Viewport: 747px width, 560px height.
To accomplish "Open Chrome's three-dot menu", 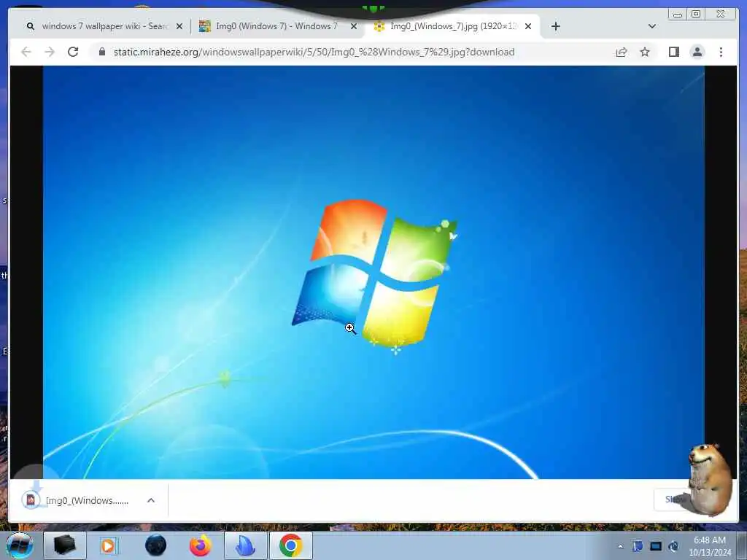I will pos(721,52).
